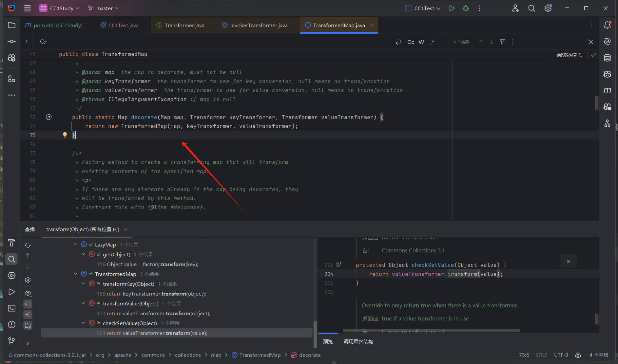Toggle Regex option in search bar
This screenshot has width=618, height=364.
click(432, 42)
